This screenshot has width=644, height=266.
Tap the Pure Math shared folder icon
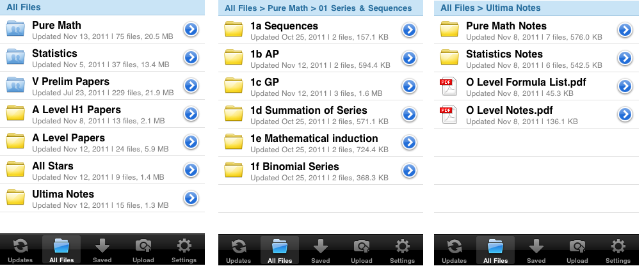point(15,30)
